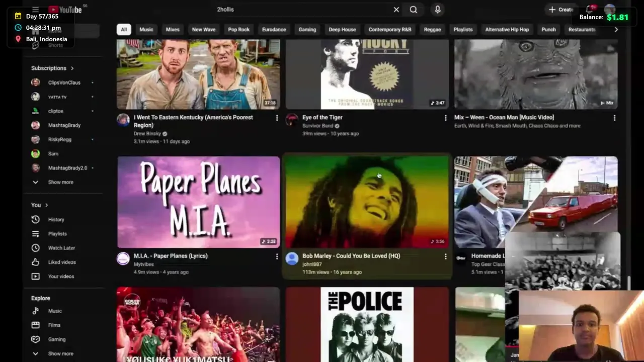Open MashtagBrady subscription channel

[63, 125]
